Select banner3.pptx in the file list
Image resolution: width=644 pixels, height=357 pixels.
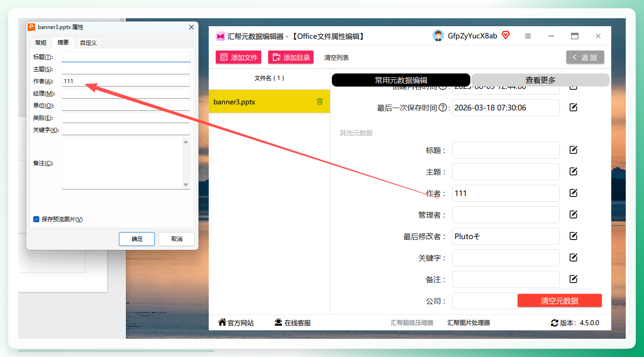[269, 102]
